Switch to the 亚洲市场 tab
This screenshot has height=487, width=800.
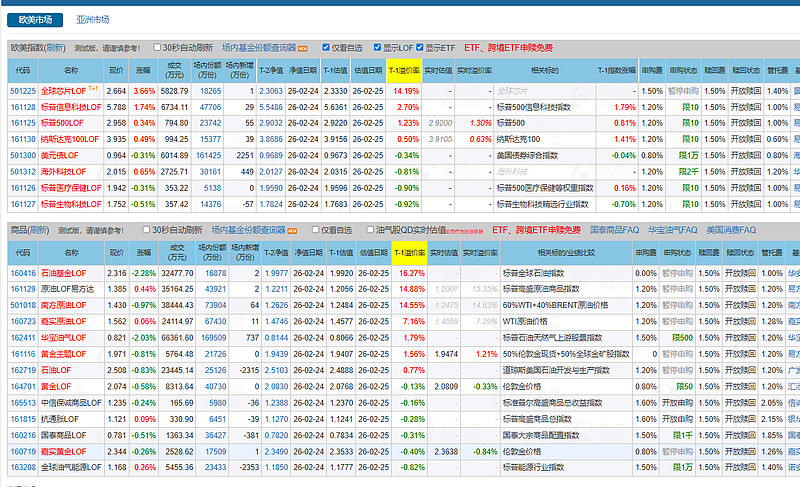[92, 19]
